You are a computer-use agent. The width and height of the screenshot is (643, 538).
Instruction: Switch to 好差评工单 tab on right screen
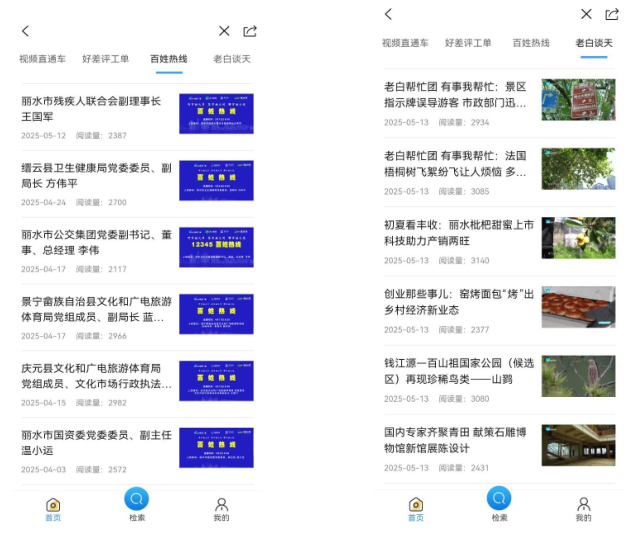(468, 43)
